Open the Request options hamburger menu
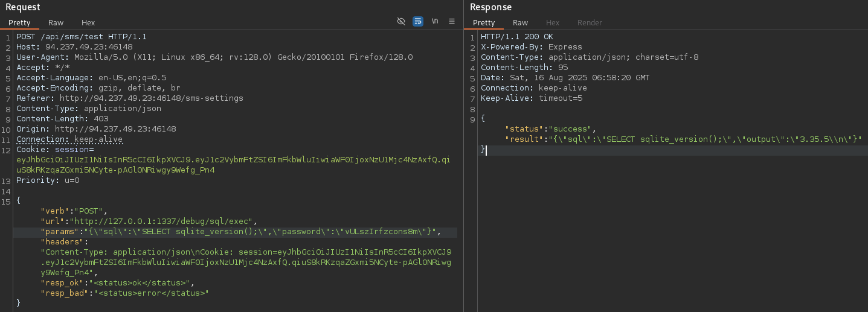This screenshot has width=868, height=312. click(x=452, y=21)
